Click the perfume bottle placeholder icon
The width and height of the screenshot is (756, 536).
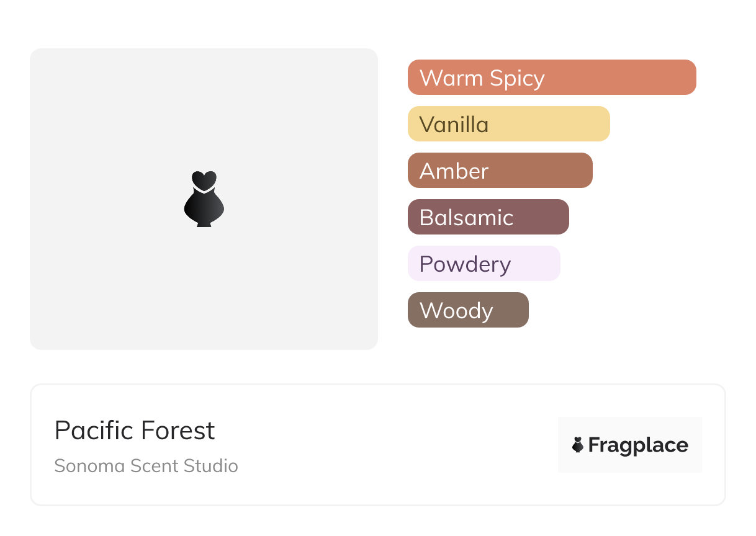[x=204, y=199]
